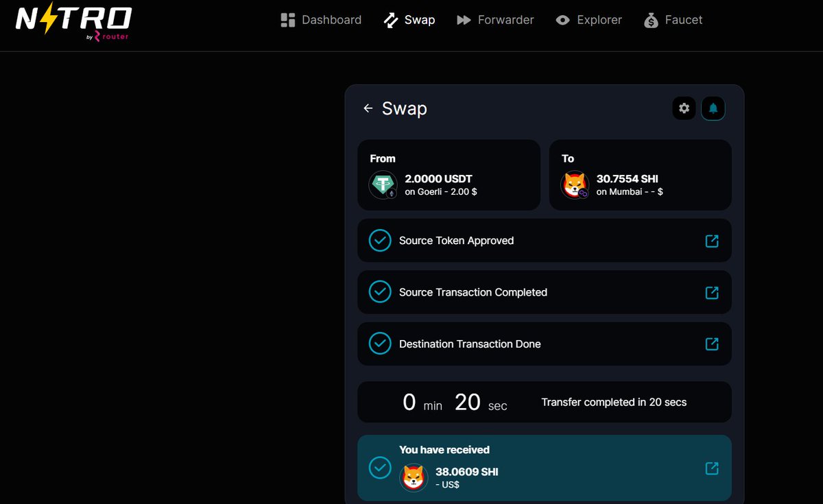Image resolution: width=823 pixels, height=504 pixels.
Task: Click 'on Goerli - 2.00 $' text
Action: (441, 192)
